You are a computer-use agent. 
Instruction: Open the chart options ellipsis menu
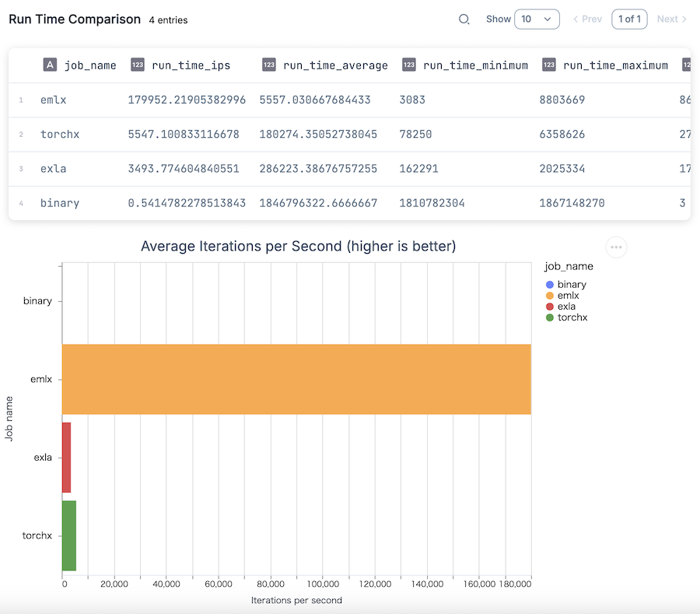click(616, 247)
